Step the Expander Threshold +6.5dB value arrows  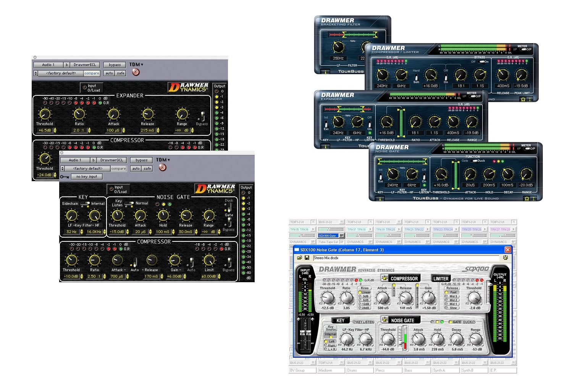(55, 130)
